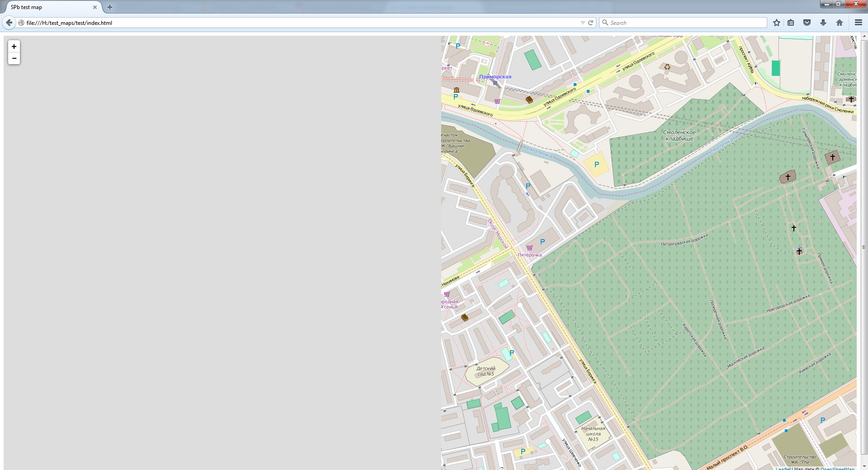This screenshot has height=470, width=868.
Task: Click the page's vertical scrollbar thumb
Action: [864, 247]
